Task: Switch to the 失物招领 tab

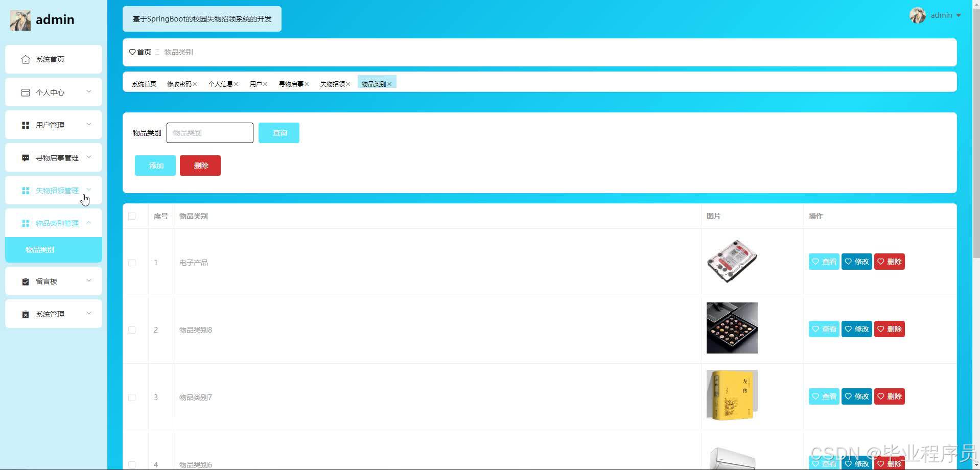Action: (333, 84)
